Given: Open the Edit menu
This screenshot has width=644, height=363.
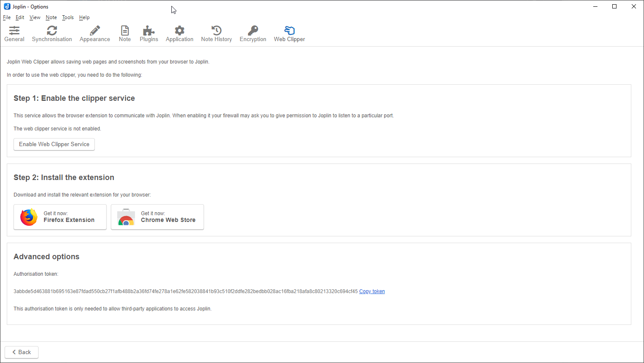Looking at the screenshot, I should coord(20,17).
